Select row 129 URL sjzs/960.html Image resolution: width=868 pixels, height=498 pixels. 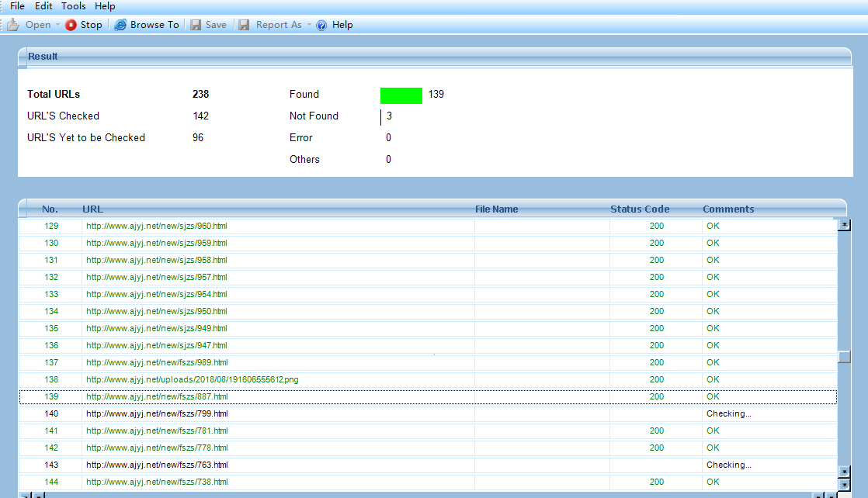157,227
